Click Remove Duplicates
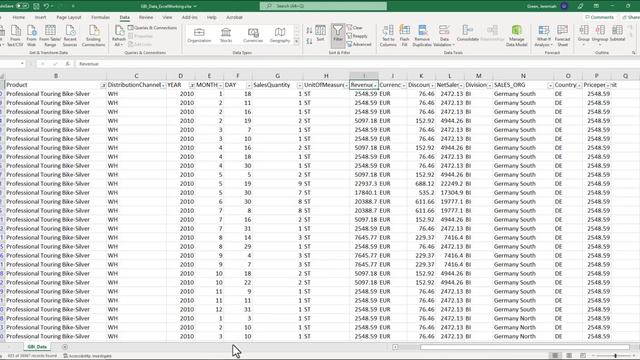This screenshot has width=640, height=360. pyautogui.click(x=422, y=36)
